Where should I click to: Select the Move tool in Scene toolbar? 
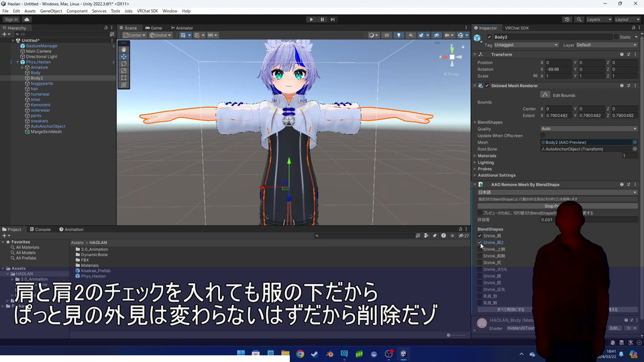(123, 56)
